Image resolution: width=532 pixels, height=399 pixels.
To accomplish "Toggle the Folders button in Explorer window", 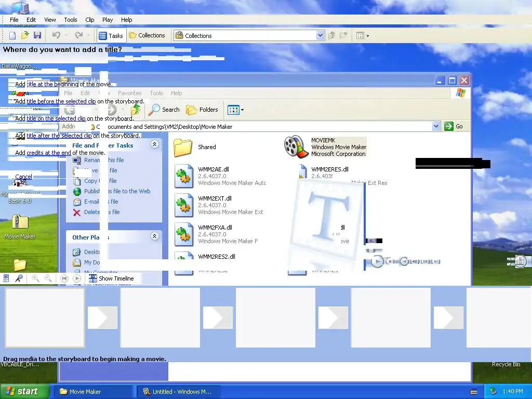I will (x=202, y=110).
